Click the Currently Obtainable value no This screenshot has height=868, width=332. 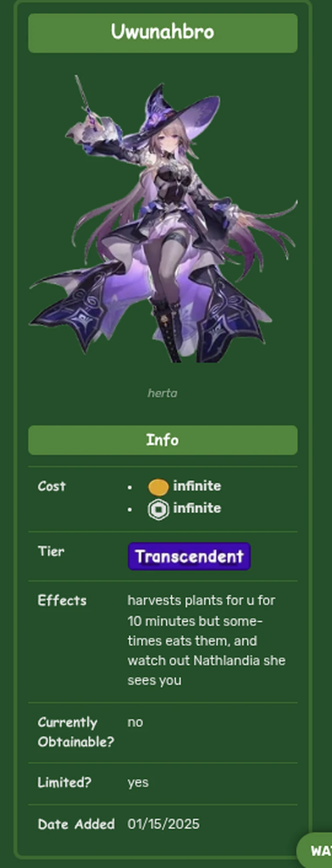coord(135,722)
